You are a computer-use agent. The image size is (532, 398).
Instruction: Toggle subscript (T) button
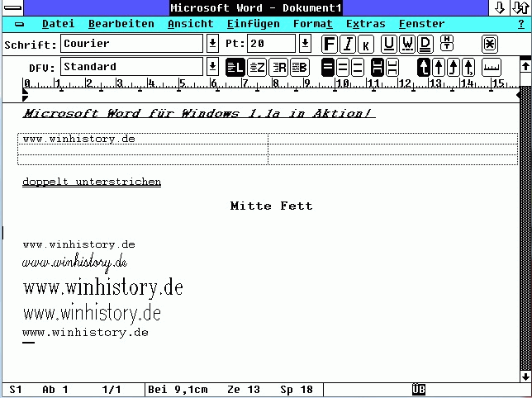(x=447, y=47)
